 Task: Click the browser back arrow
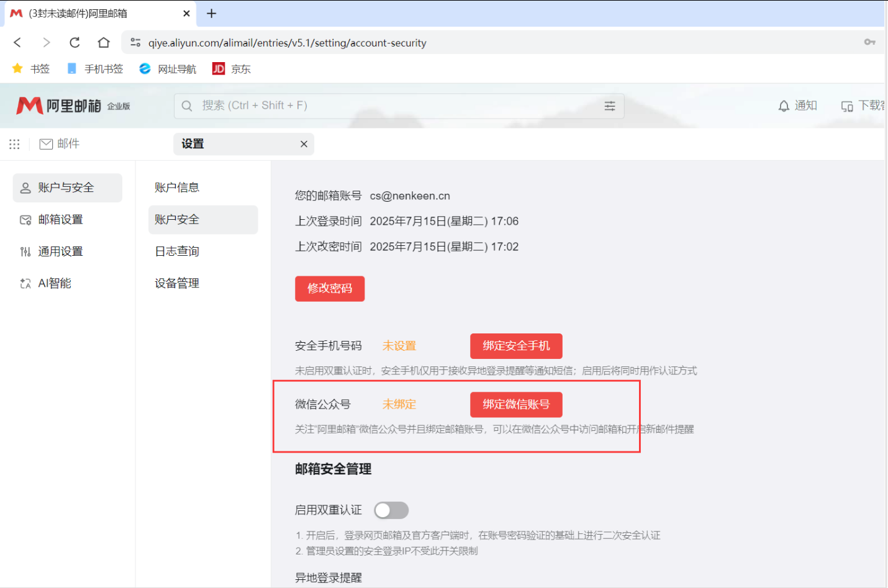click(17, 42)
